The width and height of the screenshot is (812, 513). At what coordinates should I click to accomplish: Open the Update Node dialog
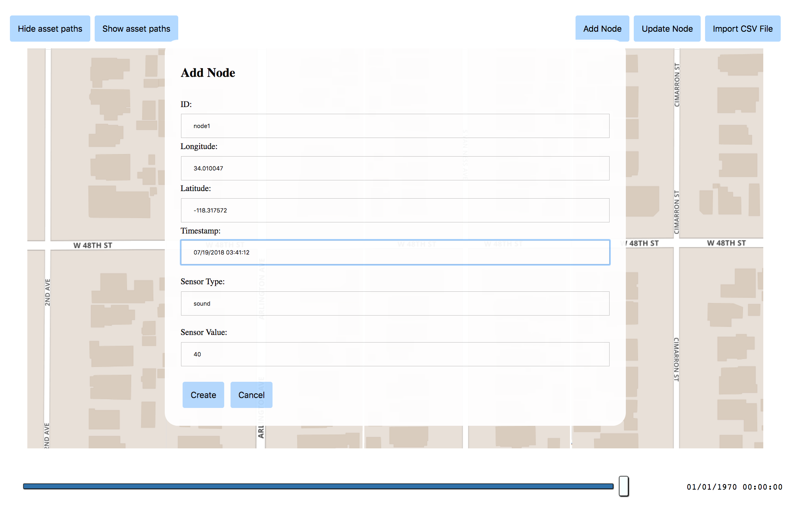(667, 29)
